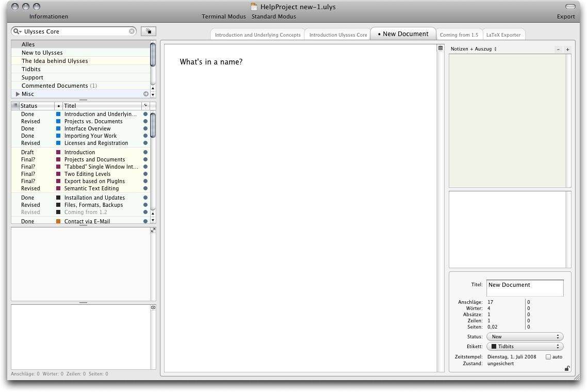Click blue label square of Projects vs. Documents
587x392 pixels.
(58, 121)
